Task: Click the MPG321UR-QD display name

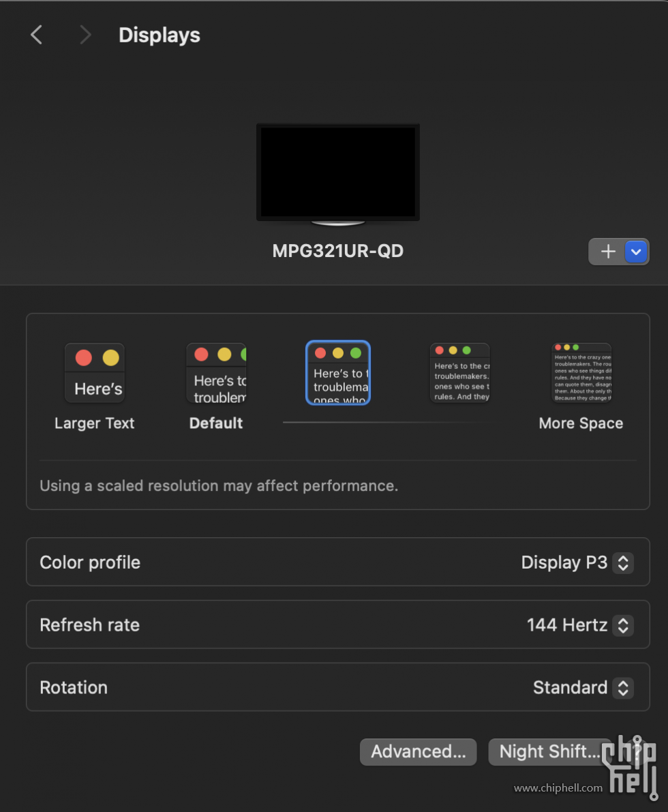Action: 338,251
